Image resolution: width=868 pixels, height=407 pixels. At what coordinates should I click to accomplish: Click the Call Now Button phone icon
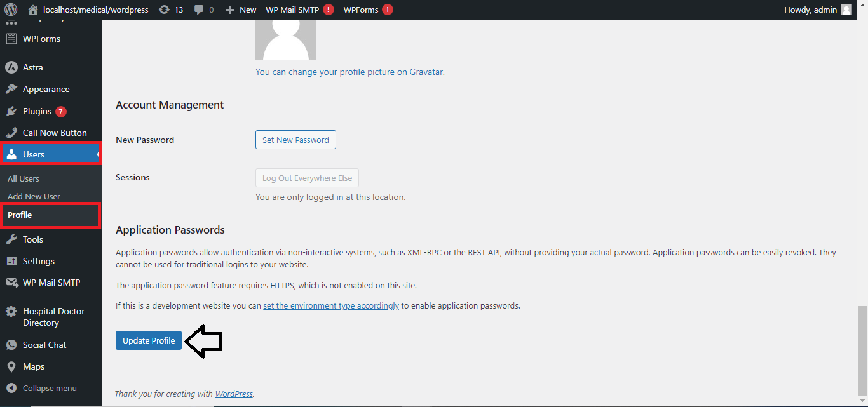pos(11,133)
